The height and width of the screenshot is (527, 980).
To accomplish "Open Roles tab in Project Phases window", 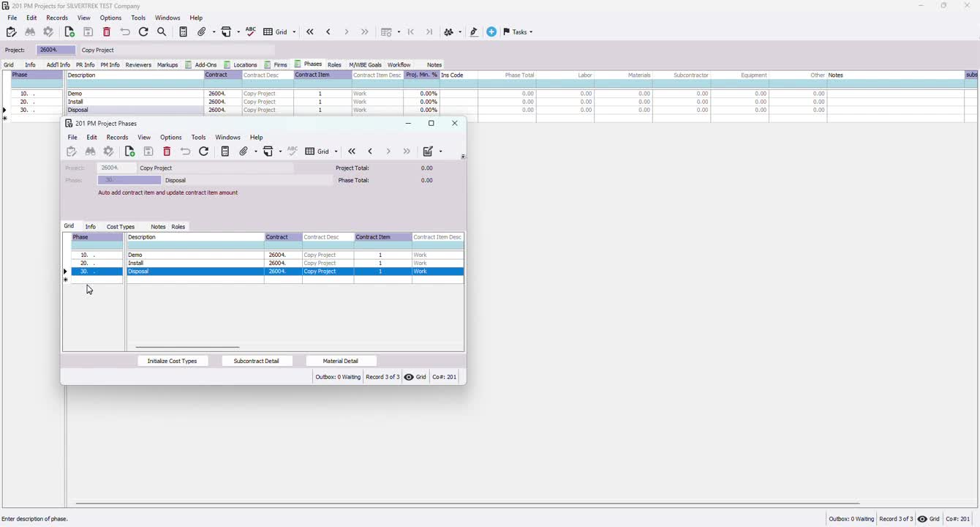I will (x=178, y=227).
